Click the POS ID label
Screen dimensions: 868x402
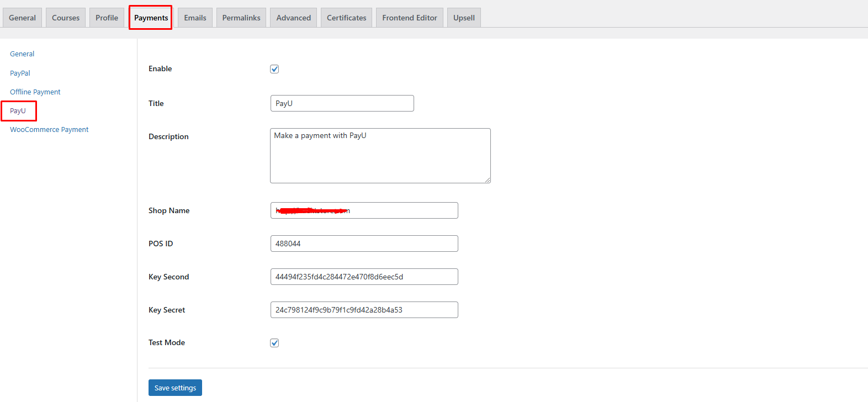(x=161, y=244)
